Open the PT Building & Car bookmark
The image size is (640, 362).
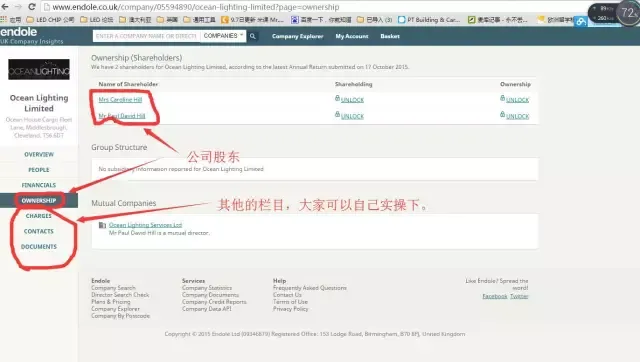pyautogui.click(x=429, y=20)
